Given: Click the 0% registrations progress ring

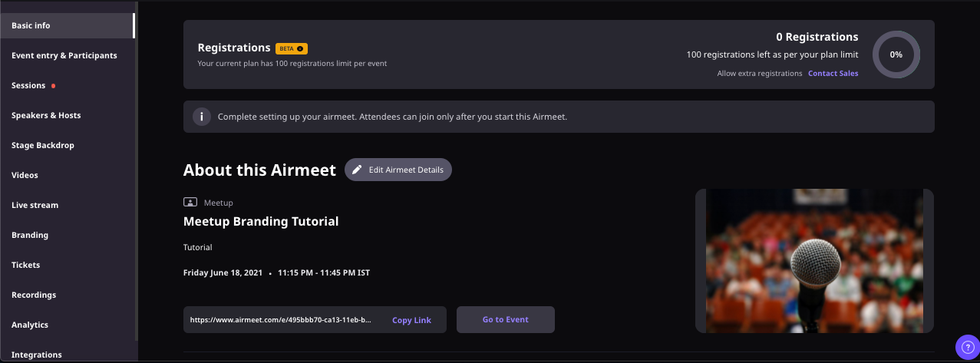Looking at the screenshot, I should [896, 54].
